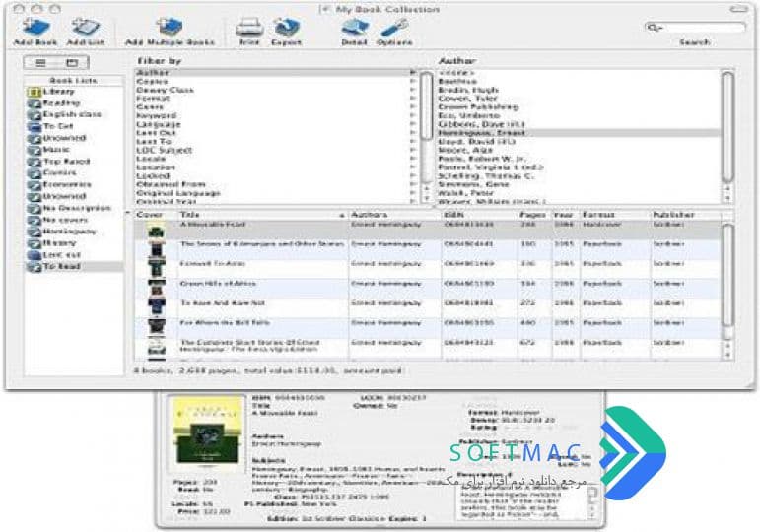Show the Detail window via toolbar icon

(x=354, y=28)
